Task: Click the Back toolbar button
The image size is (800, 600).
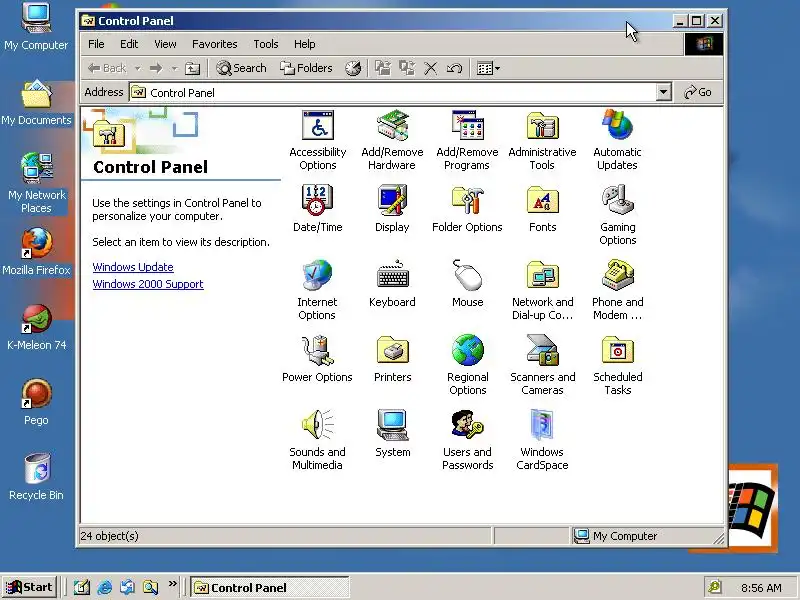Action: coord(107,68)
